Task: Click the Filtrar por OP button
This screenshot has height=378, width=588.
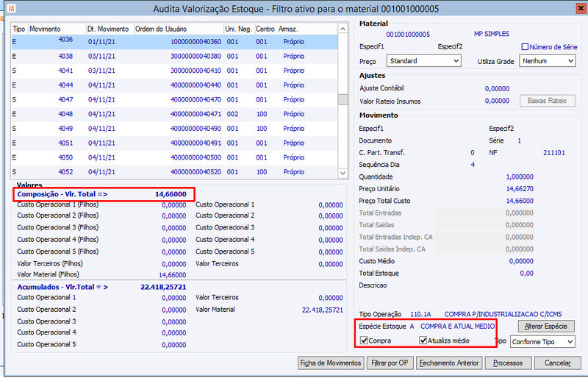Action: pyautogui.click(x=390, y=363)
